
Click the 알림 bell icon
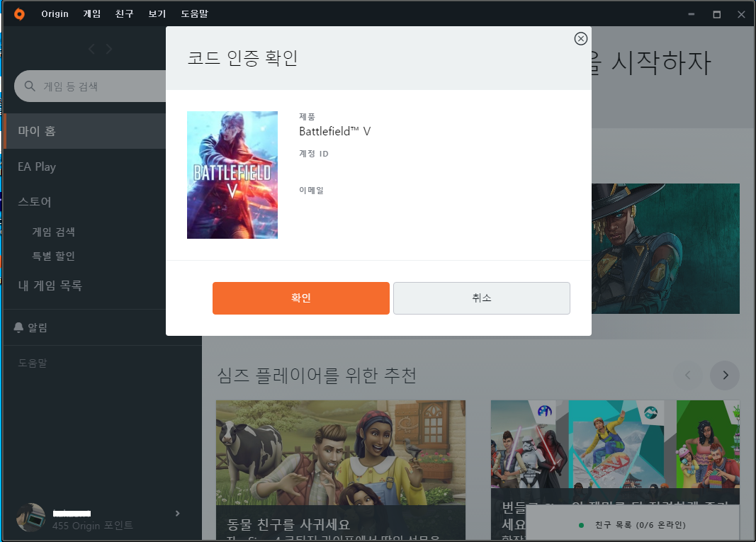tap(19, 327)
